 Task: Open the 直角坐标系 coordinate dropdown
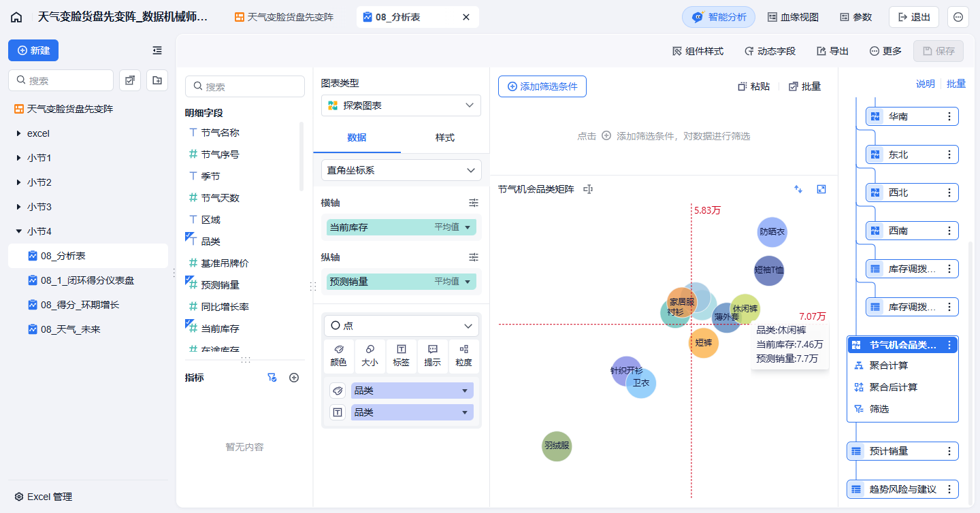tap(401, 170)
